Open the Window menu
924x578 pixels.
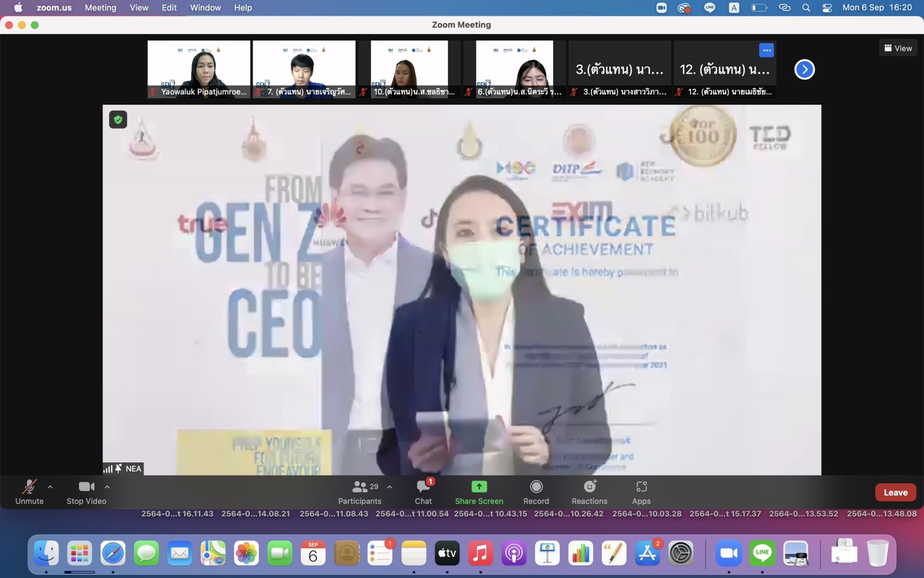pyautogui.click(x=206, y=7)
